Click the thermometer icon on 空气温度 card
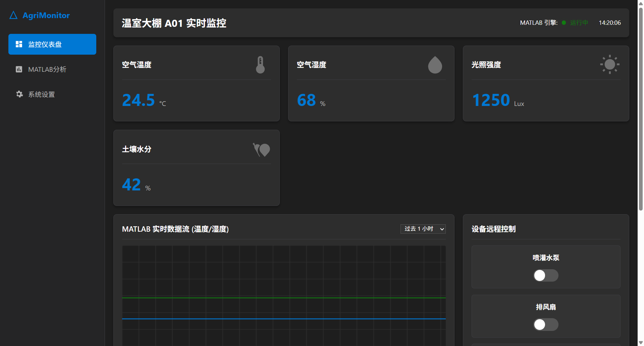This screenshot has width=644, height=346. point(260,65)
